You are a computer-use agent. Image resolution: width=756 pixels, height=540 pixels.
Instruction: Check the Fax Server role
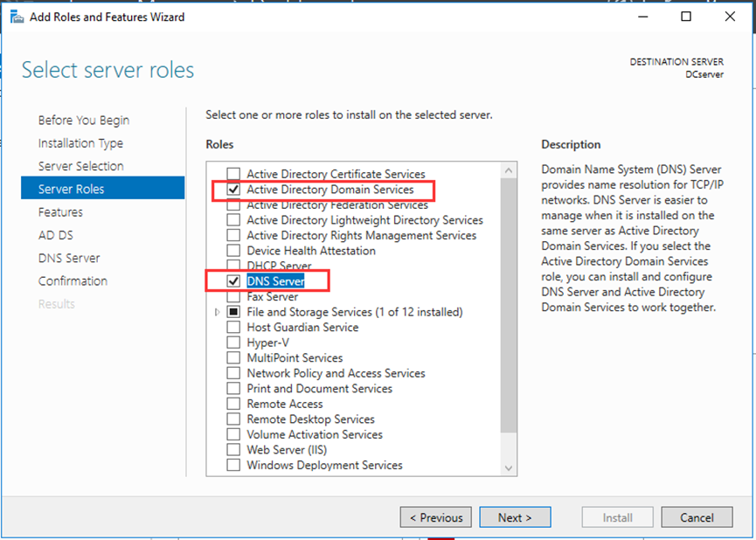[x=232, y=296]
